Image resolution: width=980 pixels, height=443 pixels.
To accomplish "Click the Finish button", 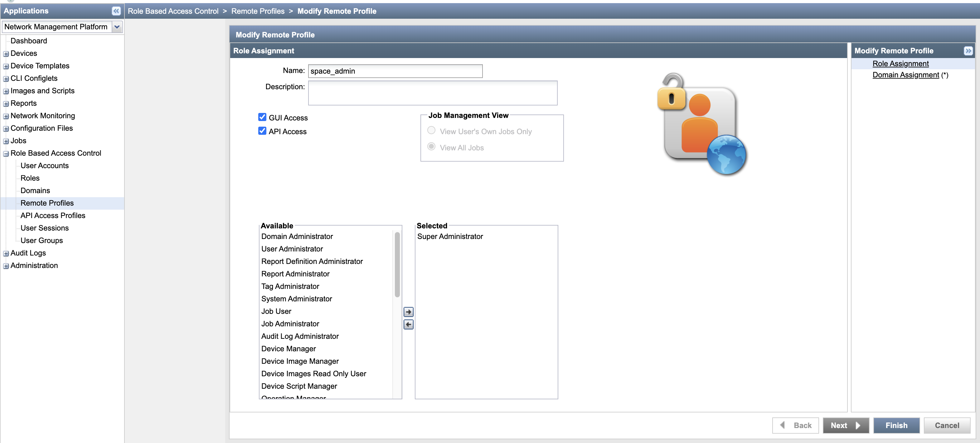I will point(896,425).
